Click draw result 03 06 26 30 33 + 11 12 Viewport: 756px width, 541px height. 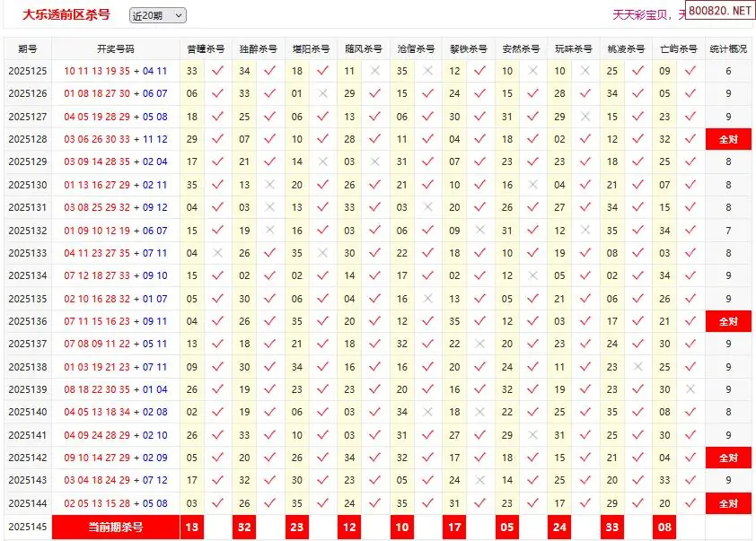[116, 139]
